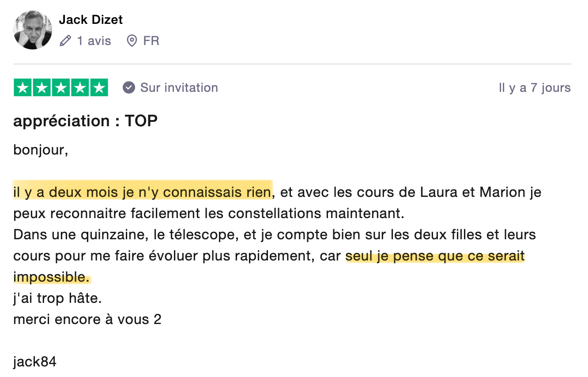This screenshot has width=588, height=377.
Task: Click the line merci encore à vous 2
Action: tap(87, 319)
